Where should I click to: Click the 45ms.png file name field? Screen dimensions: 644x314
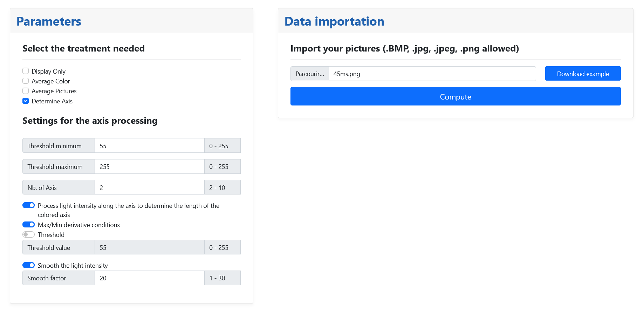[432, 74]
